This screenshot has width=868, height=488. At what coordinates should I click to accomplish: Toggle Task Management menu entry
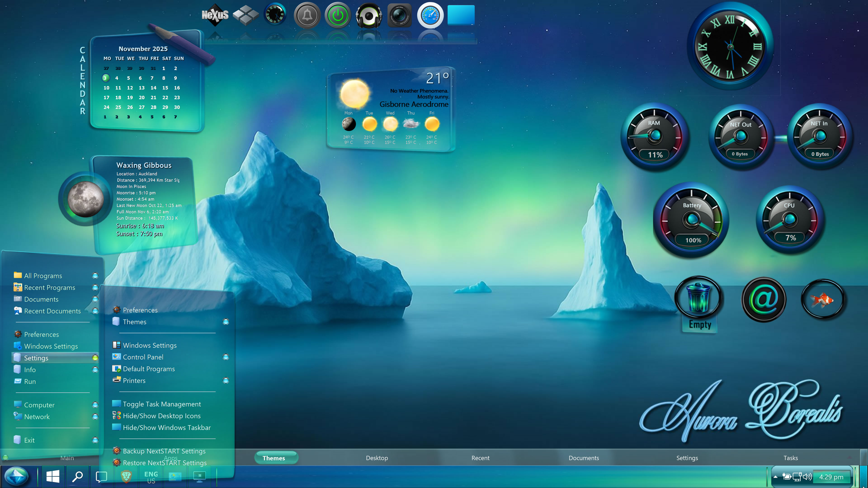(162, 404)
